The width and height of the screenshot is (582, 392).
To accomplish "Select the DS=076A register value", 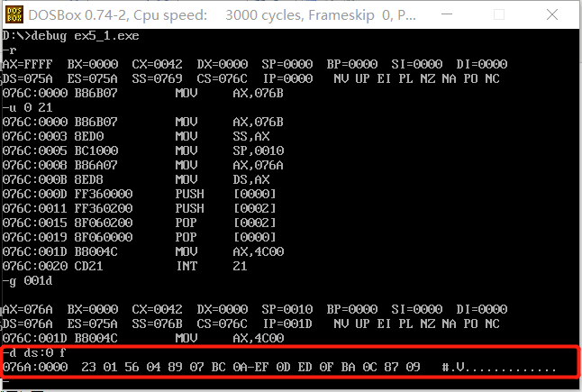I will pos(27,324).
